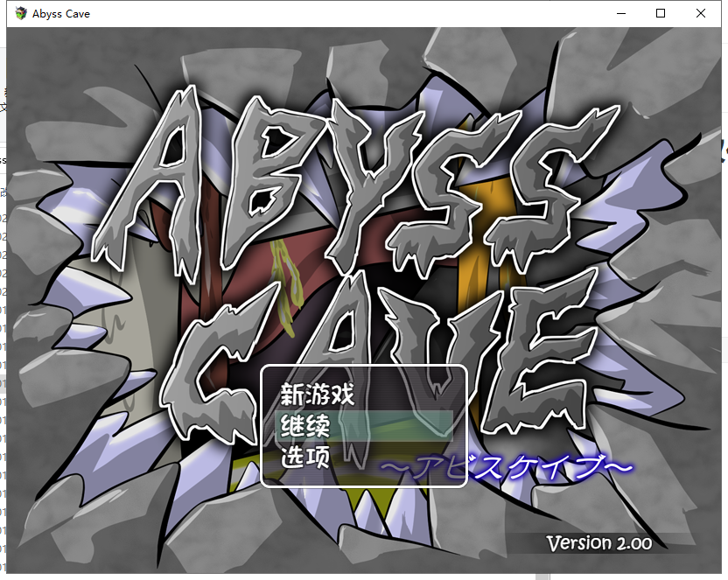Viewport: 728px width, 580px height.
Task: Open the 选项 options entry
Action: pyautogui.click(x=304, y=456)
